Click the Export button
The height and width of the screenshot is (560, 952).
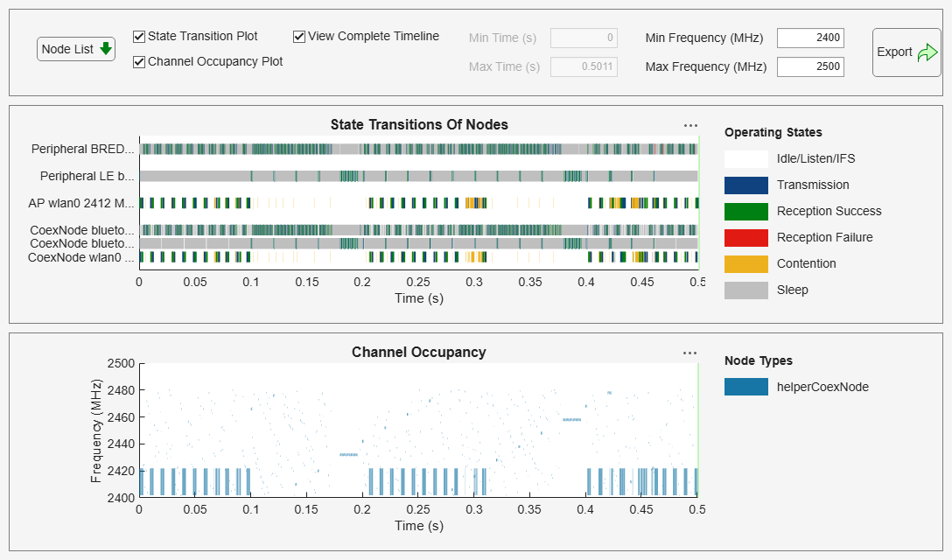point(906,52)
